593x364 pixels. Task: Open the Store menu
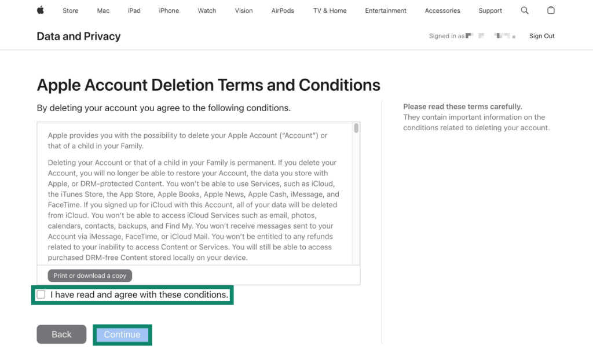70,10
